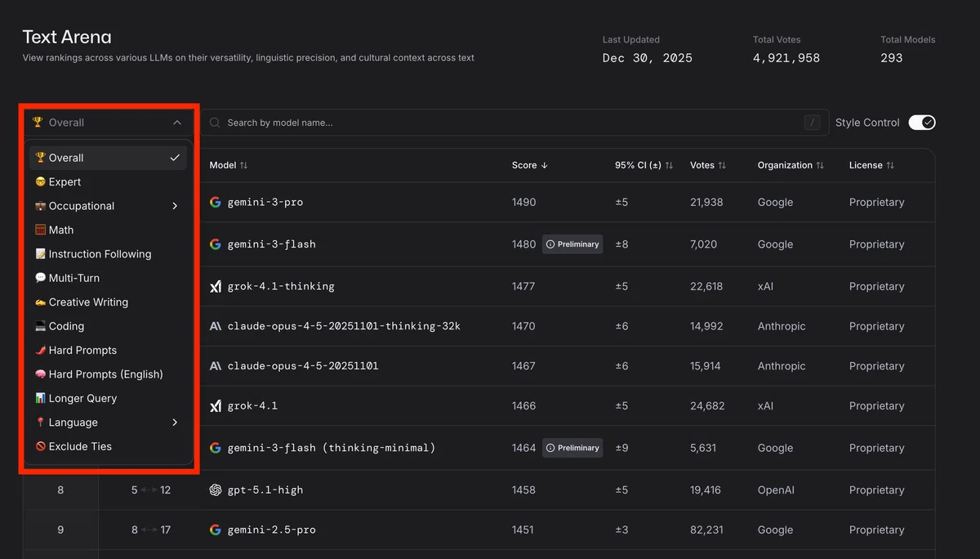Open the grok-4.1 entry scored 1466
The height and width of the screenshot is (559, 980).
(x=252, y=406)
